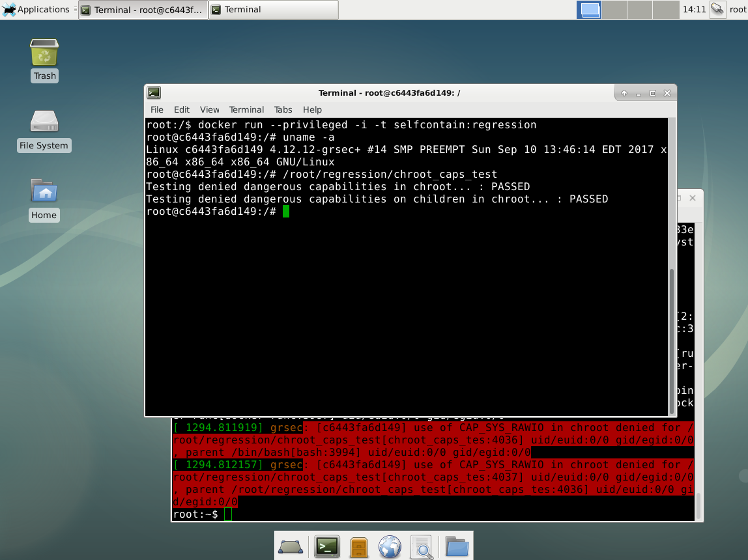Viewport: 748px width, 560px height.
Task: Click the Show Desktop icon in the dock
Action: coord(291,547)
